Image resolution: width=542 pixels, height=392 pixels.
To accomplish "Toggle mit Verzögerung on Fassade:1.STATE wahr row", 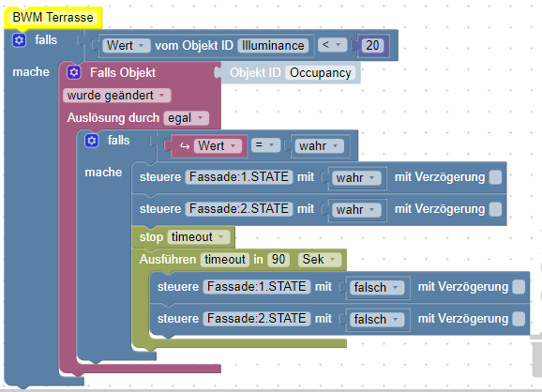I will pos(496,177).
